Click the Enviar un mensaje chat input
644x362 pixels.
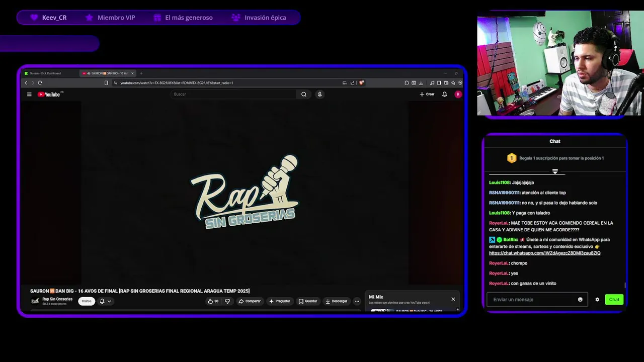click(x=537, y=300)
